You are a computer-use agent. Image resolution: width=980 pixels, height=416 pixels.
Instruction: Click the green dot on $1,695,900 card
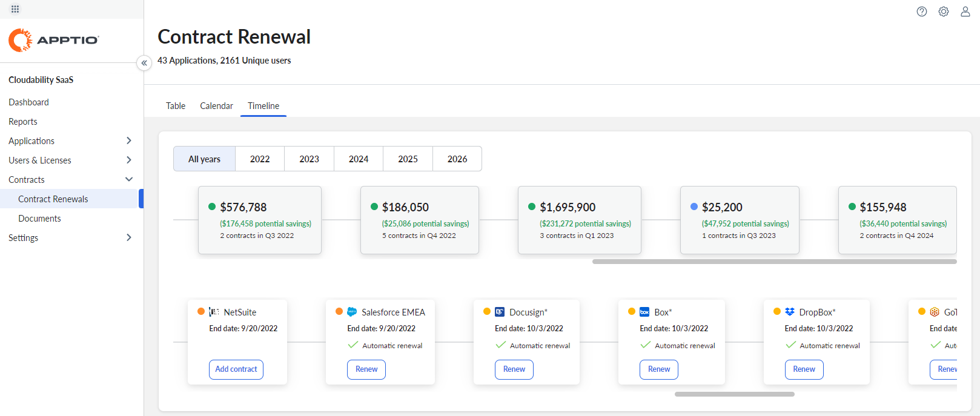point(532,206)
